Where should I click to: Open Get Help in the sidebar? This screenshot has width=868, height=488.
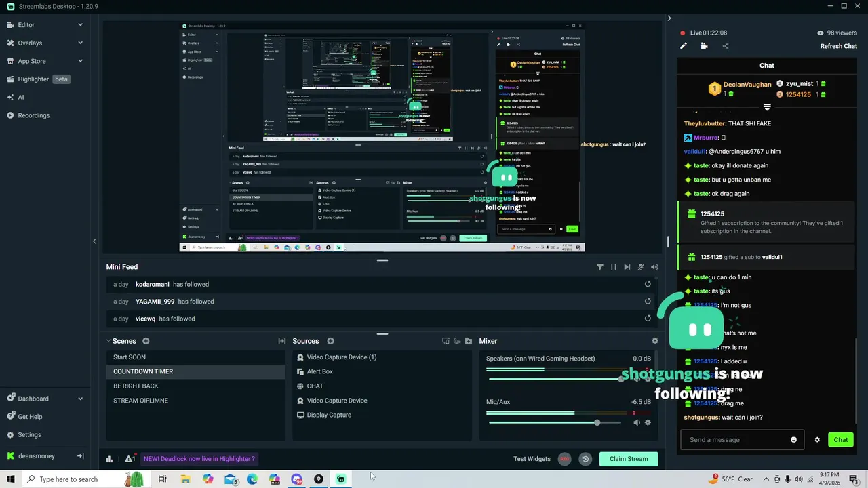30,417
